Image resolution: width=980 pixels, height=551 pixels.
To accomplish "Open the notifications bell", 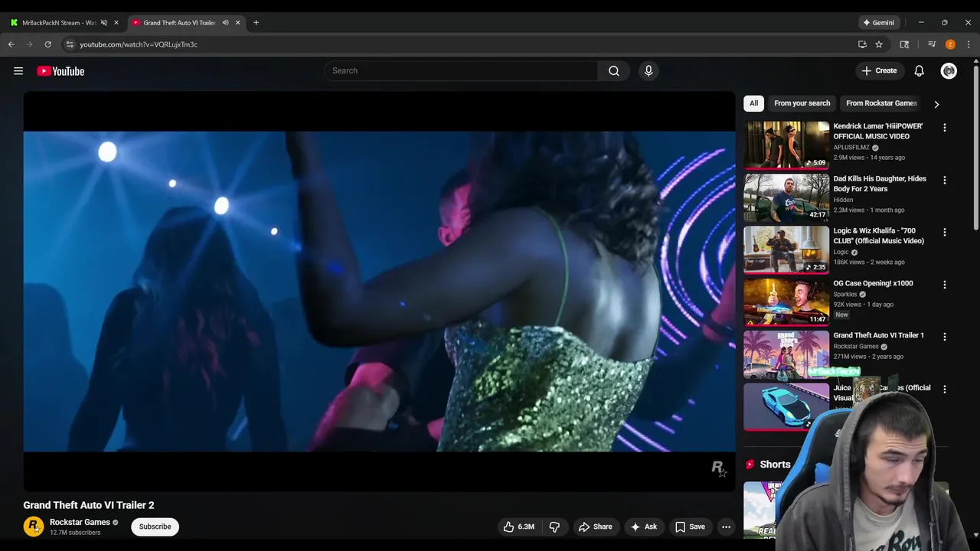I will pos(920,71).
